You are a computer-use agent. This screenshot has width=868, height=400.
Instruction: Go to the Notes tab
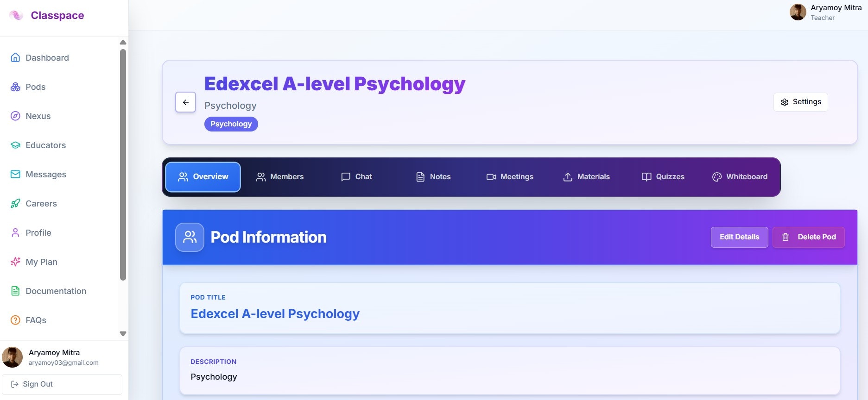[x=433, y=177]
